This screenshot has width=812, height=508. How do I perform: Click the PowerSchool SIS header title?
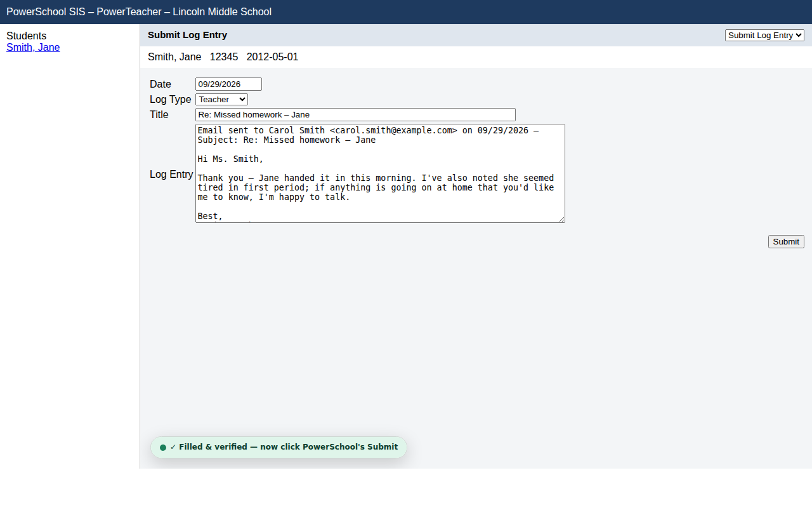(139, 12)
